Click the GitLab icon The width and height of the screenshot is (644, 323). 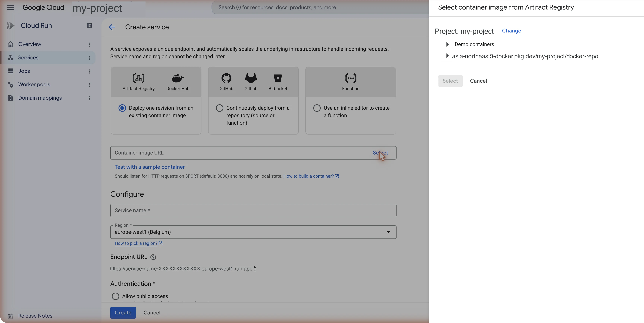click(251, 78)
